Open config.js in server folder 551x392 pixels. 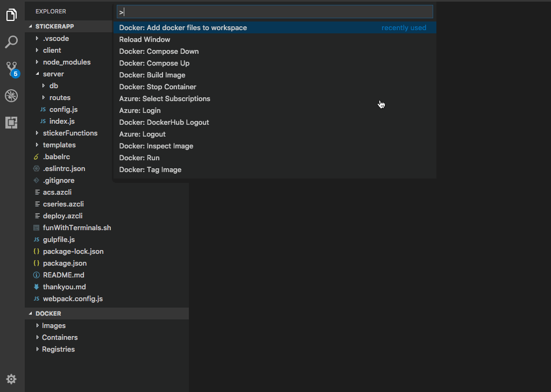(x=63, y=110)
